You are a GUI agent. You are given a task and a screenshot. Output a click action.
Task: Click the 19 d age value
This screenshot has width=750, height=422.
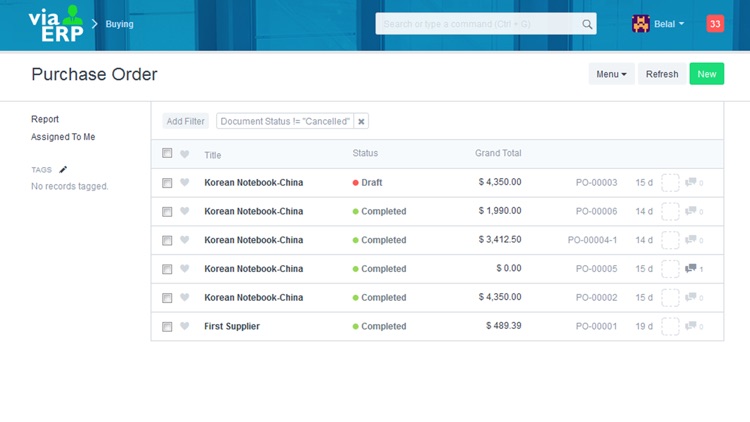point(644,326)
